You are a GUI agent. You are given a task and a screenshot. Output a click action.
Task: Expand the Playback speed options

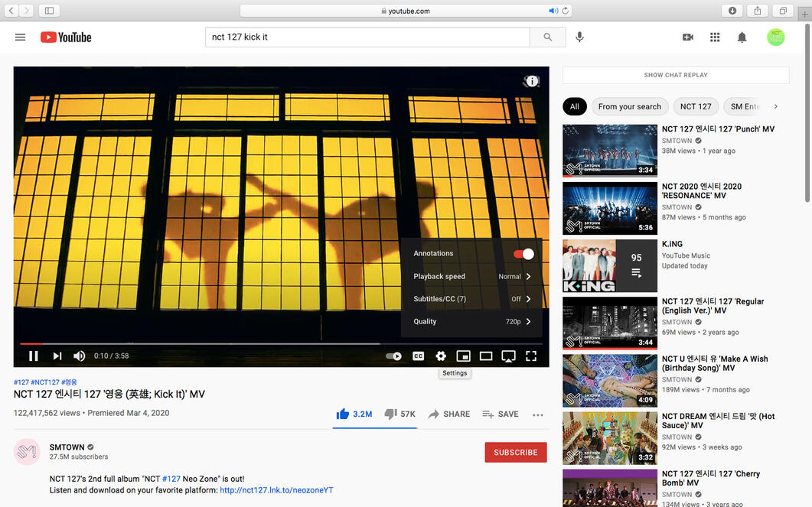(471, 277)
